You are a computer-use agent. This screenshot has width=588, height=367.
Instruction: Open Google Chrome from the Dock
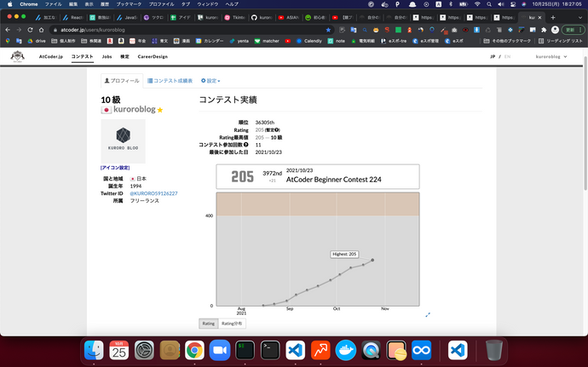[194, 351]
